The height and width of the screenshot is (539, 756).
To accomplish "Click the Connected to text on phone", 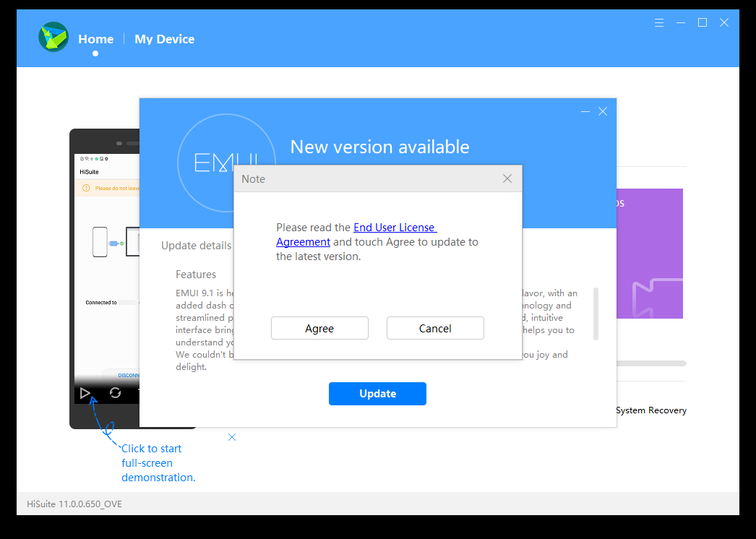I will point(101,303).
